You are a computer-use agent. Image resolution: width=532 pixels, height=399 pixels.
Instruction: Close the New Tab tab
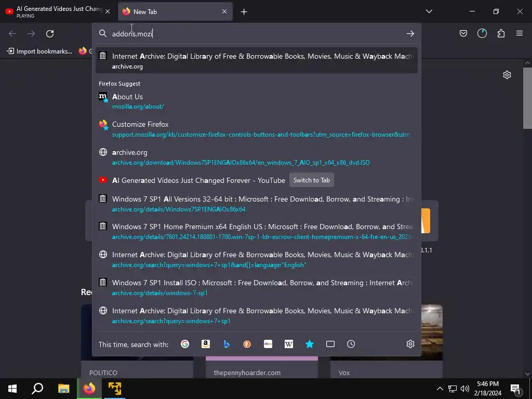coord(224,11)
